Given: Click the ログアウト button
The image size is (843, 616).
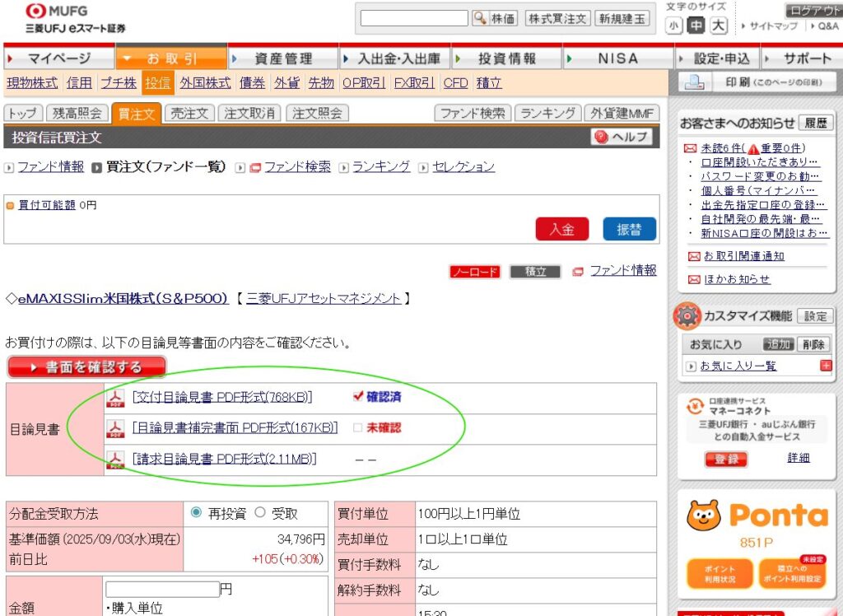Looking at the screenshot, I should pos(814,11).
